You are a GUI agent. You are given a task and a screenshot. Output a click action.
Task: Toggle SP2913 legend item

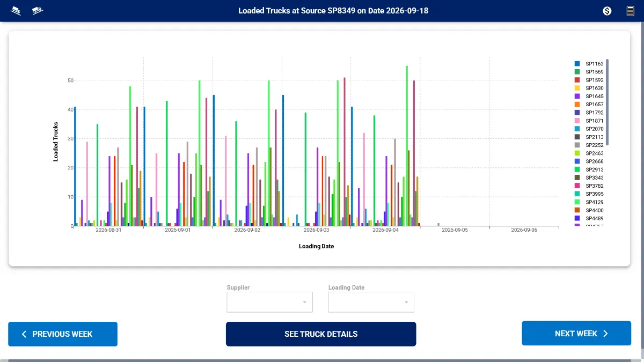(x=590, y=169)
